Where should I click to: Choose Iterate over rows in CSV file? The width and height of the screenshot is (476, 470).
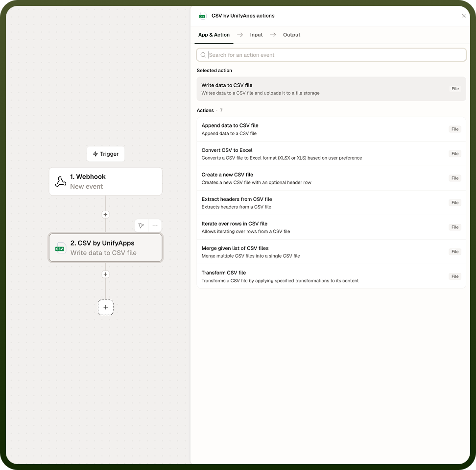pos(331,227)
